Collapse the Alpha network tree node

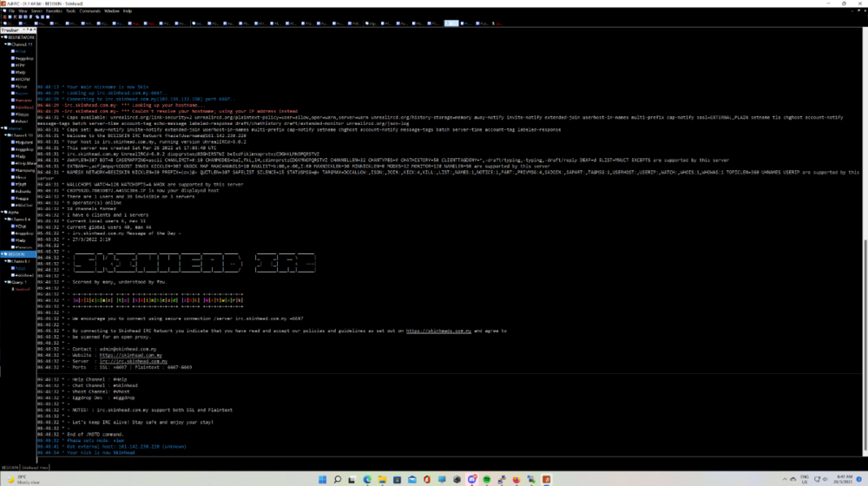click(3, 213)
